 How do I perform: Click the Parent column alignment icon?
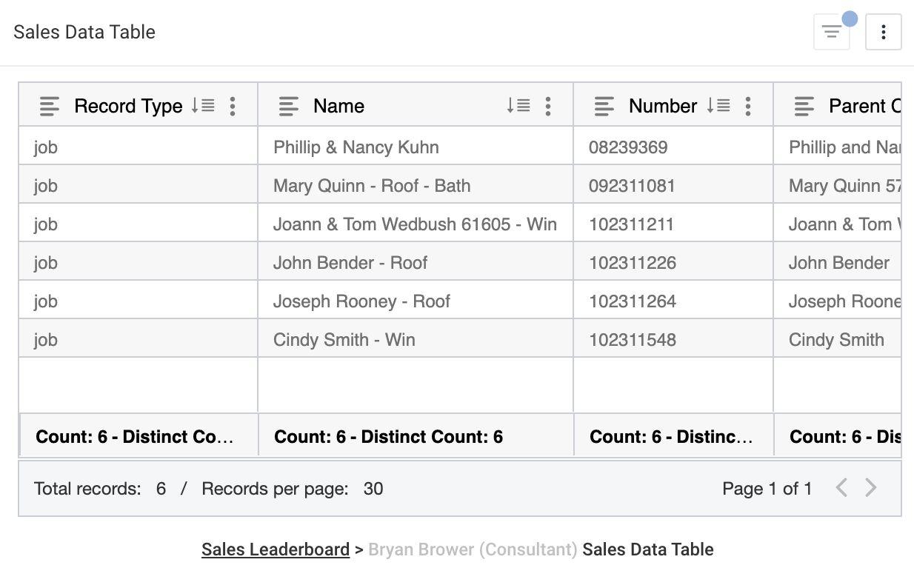coord(804,106)
